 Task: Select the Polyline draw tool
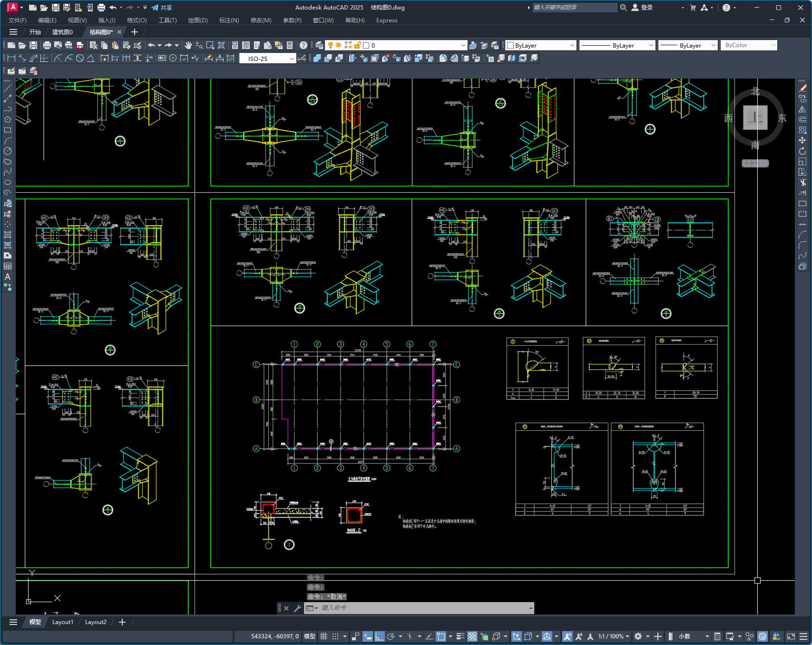pos(8,109)
